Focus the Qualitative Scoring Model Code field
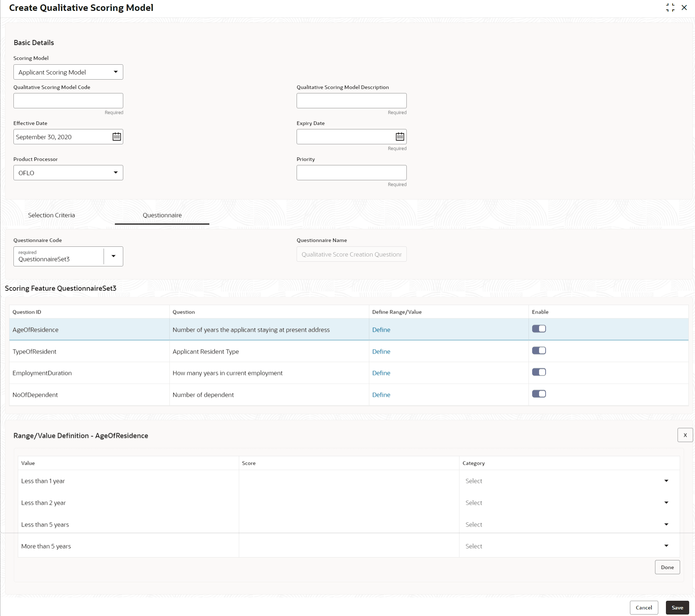695x616 pixels. click(68, 101)
